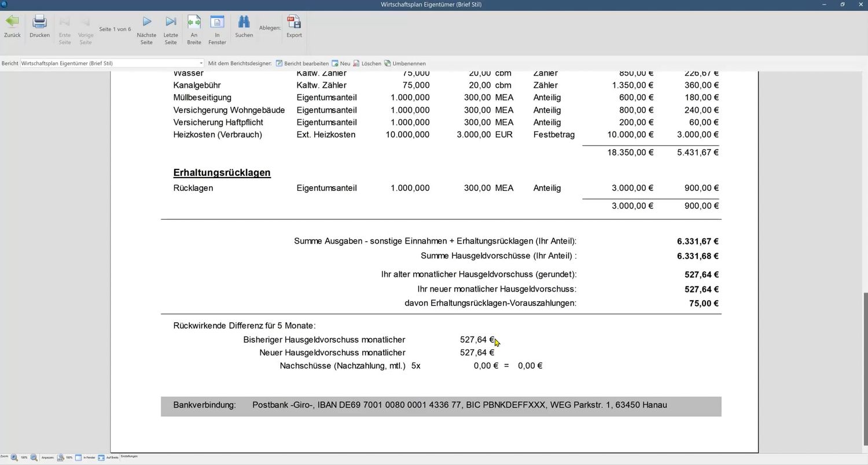Select Versichgerung Wohngebäude row label

click(229, 110)
